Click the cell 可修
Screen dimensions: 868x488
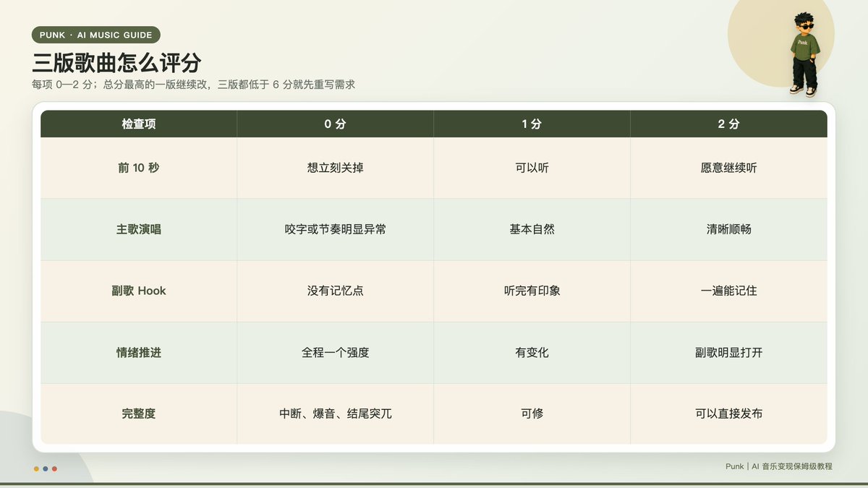point(532,414)
